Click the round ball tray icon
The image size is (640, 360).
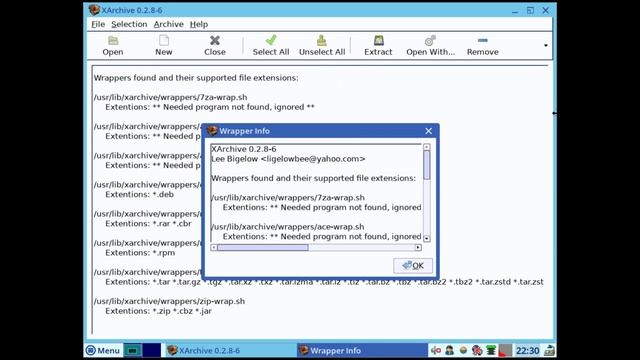[463, 350]
